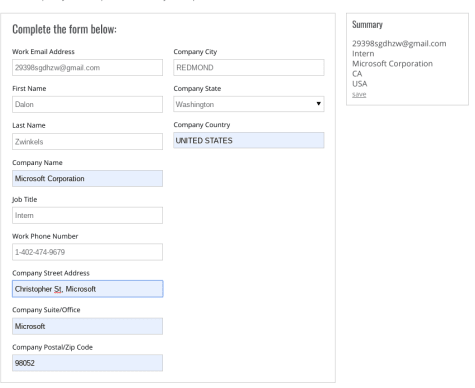Click the email address in Summary panel

[x=399, y=44]
